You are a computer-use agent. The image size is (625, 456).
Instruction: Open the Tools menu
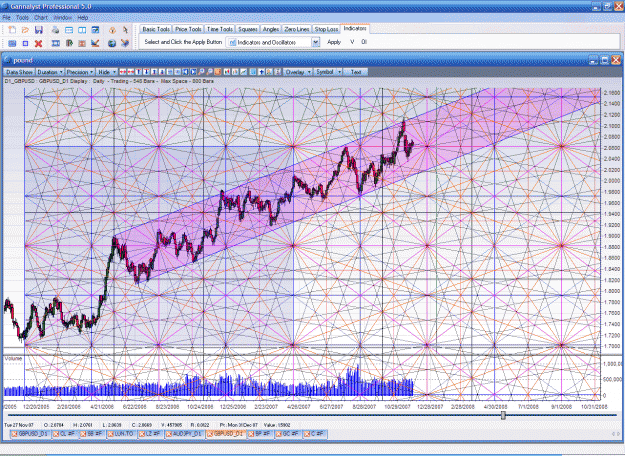click(x=22, y=18)
